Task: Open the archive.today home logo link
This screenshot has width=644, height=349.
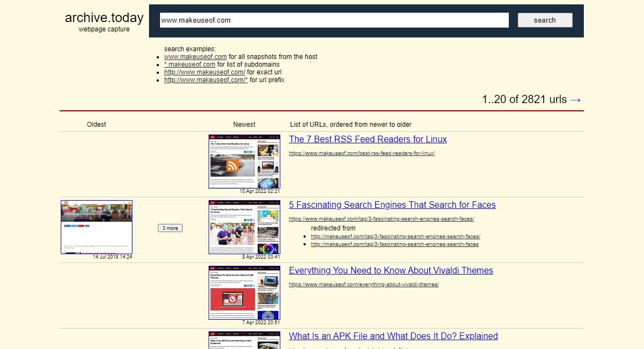Action: (104, 18)
